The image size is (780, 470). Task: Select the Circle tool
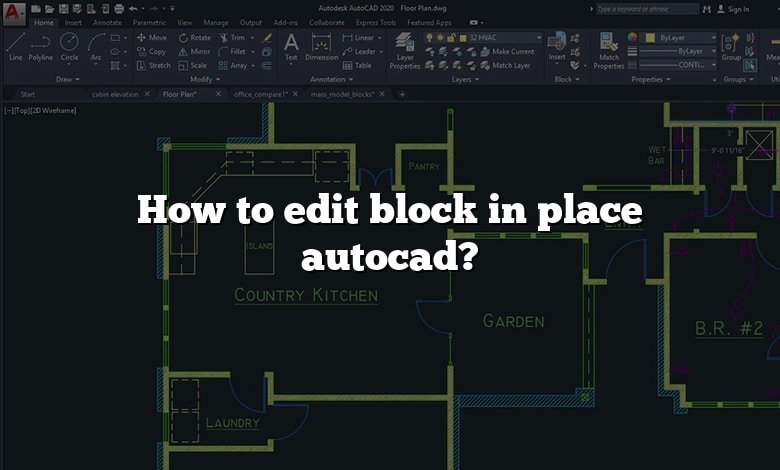(x=69, y=46)
